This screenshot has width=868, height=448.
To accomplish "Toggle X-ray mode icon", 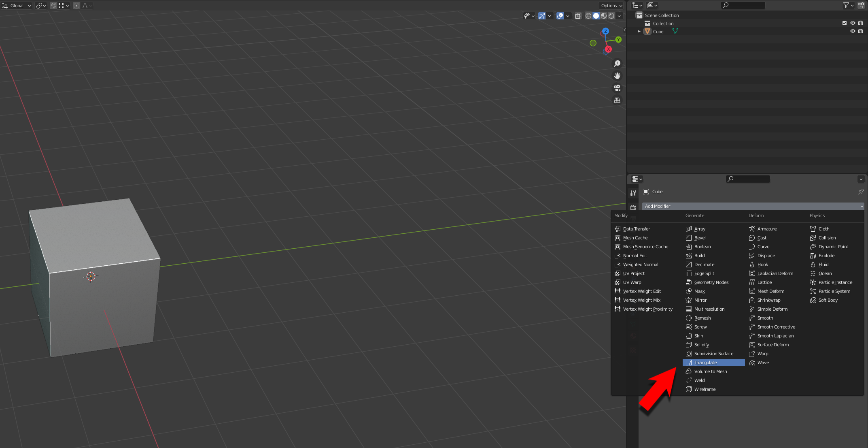I will coord(578,16).
